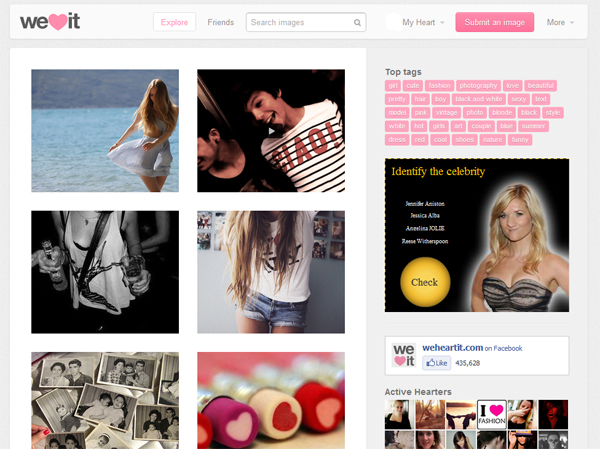Select the 'fashion' tag
The height and width of the screenshot is (449, 600).
tap(439, 85)
